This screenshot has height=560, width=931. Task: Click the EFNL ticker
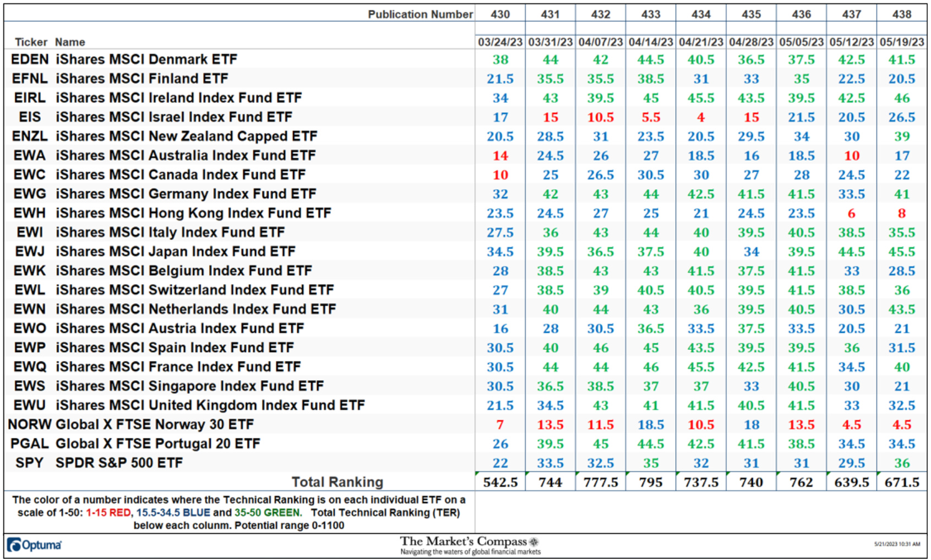[30, 79]
